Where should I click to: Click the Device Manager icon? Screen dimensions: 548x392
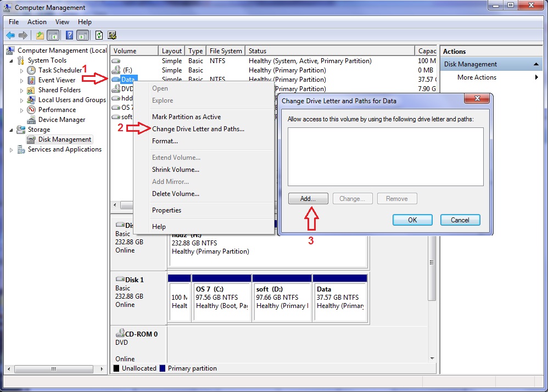tap(31, 120)
